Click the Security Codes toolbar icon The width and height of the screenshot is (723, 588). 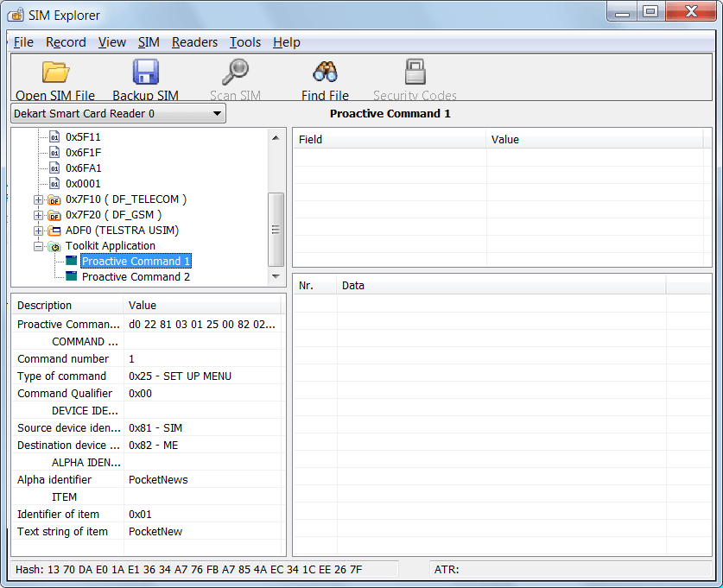(415, 73)
